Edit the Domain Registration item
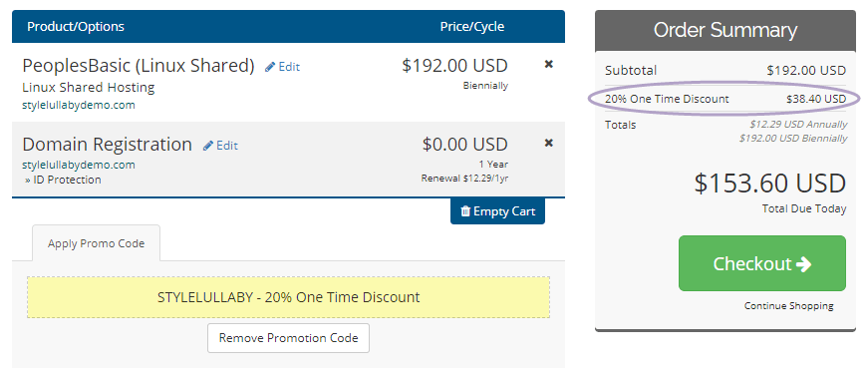Viewport: 868px width, 377px height. (x=221, y=146)
